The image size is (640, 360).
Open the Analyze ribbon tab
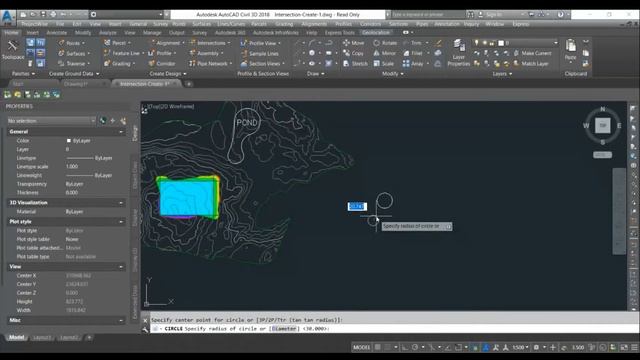107,33
